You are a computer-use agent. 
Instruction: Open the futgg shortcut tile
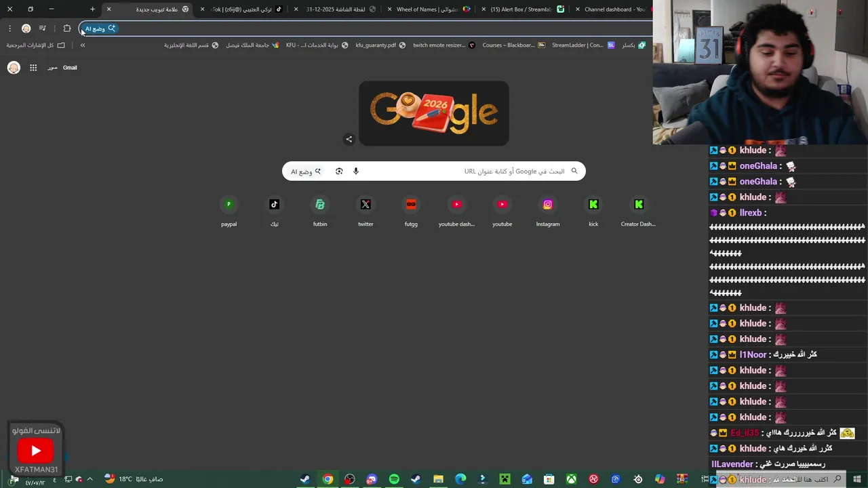point(411,211)
